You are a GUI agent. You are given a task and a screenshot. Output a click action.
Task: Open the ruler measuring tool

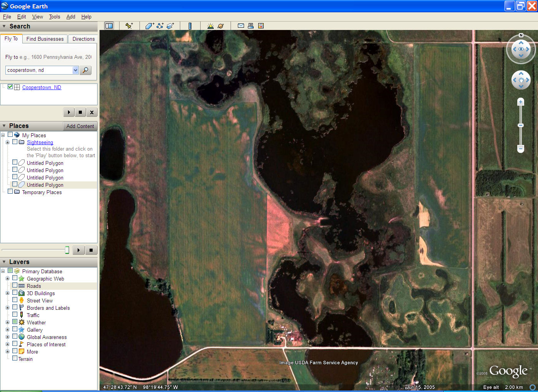(190, 26)
